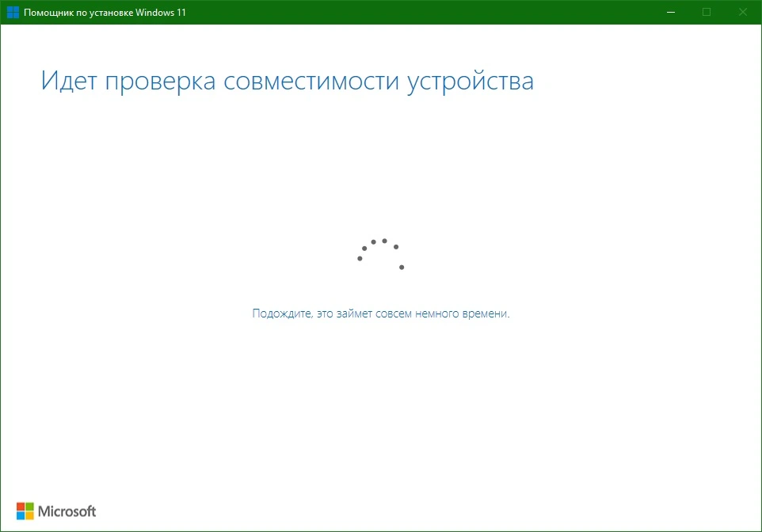Click the title text Помощник по установке Windows 11
This screenshot has height=532, width=762.
click(105, 13)
